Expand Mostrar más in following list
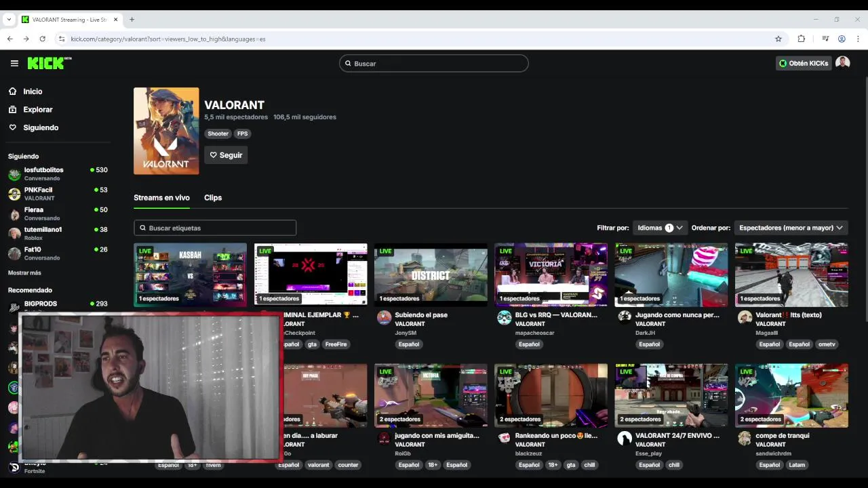This screenshot has width=868, height=488. click(x=24, y=272)
